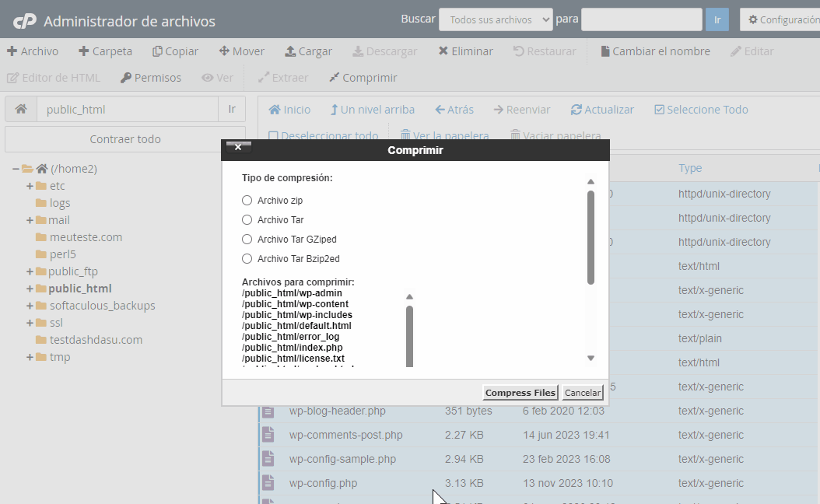The image size is (820, 504).
Task: Click the public_html path input field
Action: (128, 109)
